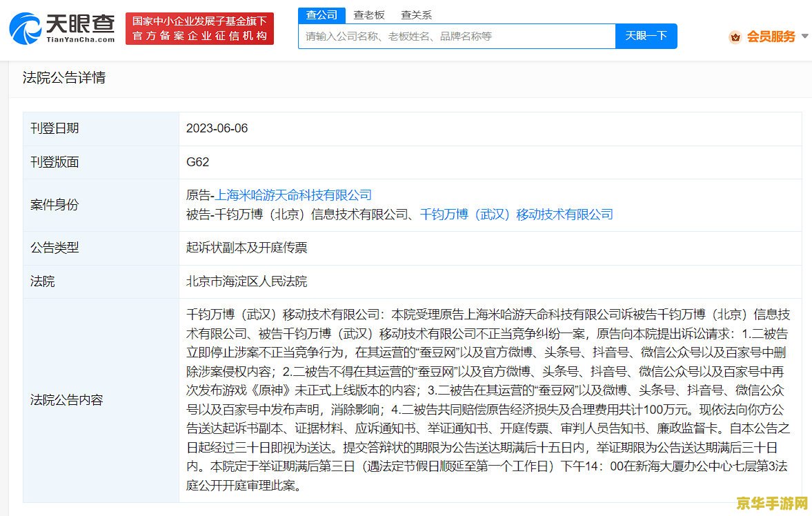The width and height of the screenshot is (812, 516).
Task: Click the 天眼一下 search button
Action: [646, 37]
